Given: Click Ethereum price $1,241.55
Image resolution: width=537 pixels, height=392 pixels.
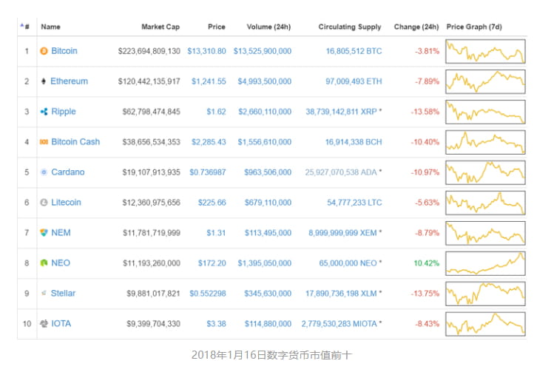Looking at the screenshot, I should click(209, 81).
